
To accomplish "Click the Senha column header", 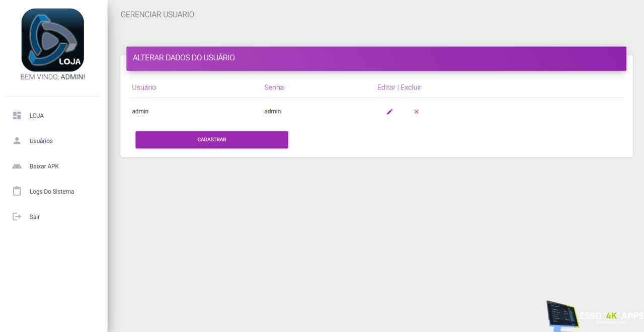I will pyautogui.click(x=274, y=88).
